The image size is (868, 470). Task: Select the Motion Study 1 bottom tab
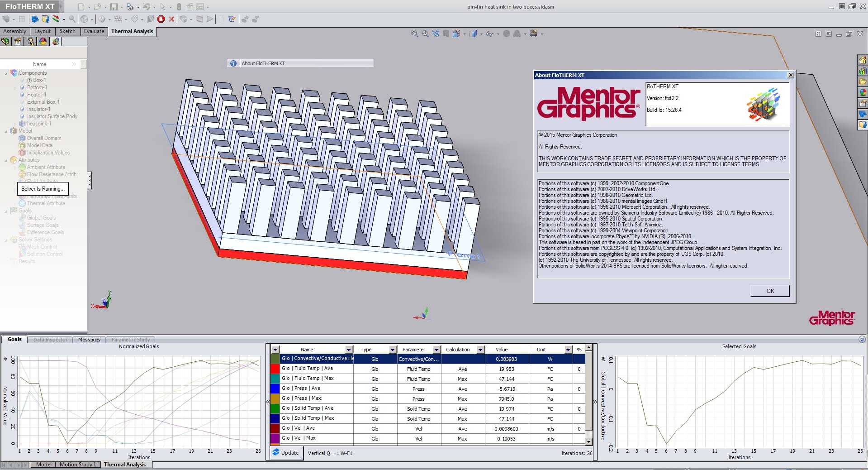click(x=78, y=465)
